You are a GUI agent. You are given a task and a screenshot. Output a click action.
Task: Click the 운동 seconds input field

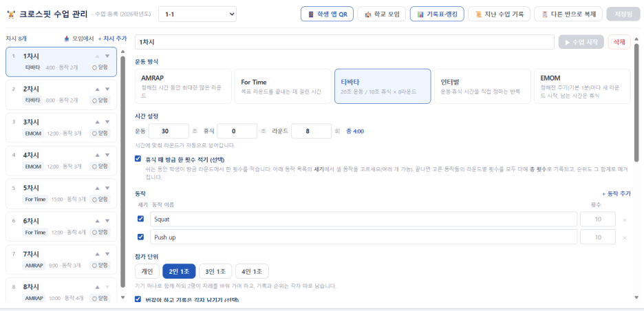(x=169, y=131)
